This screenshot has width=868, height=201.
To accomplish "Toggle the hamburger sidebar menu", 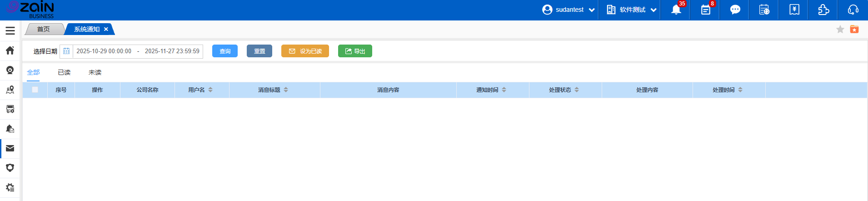I will tap(10, 30).
